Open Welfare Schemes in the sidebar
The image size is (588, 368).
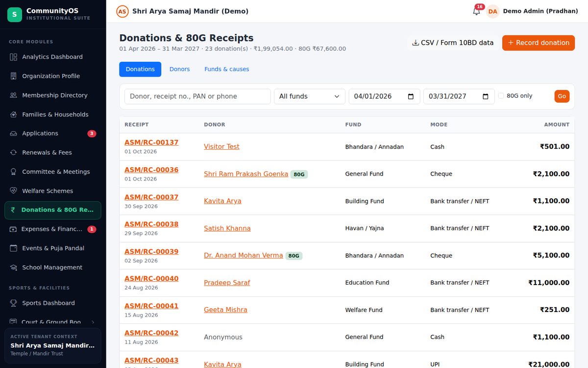coord(53,191)
